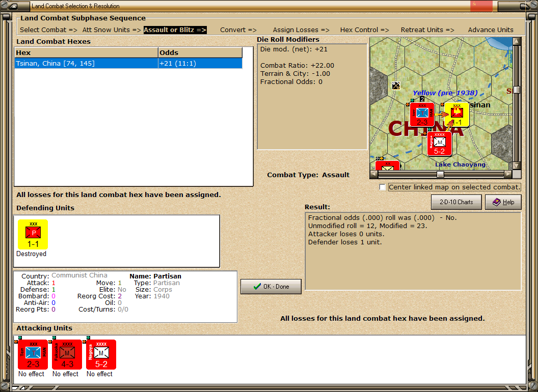Screen dimensions: 538x392
Task: Click the 2-3 unit on the map
Action: (422, 115)
